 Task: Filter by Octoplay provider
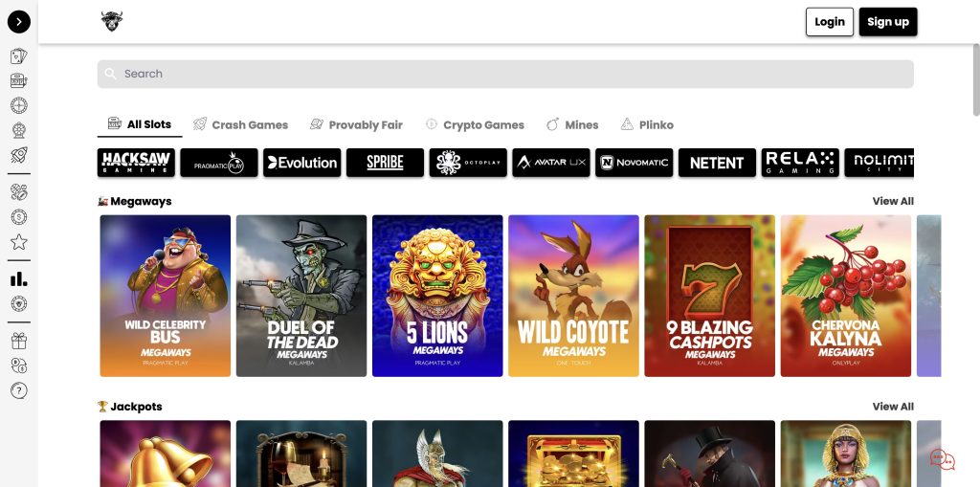point(468,163)
